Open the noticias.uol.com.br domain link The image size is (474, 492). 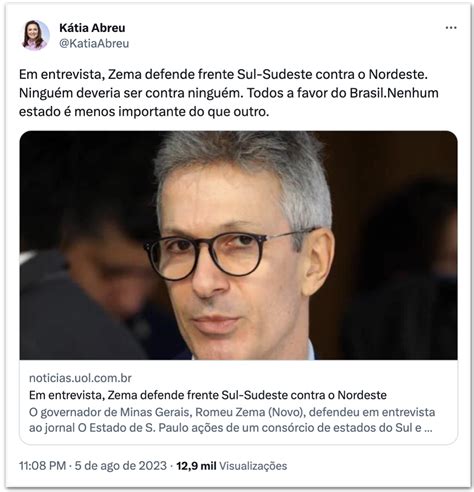80,378
